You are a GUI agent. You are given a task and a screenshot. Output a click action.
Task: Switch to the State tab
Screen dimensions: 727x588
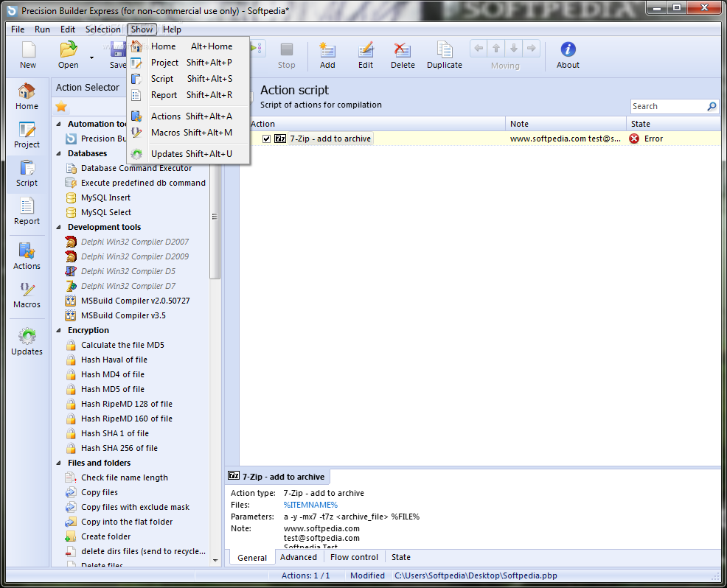[400, 557]
